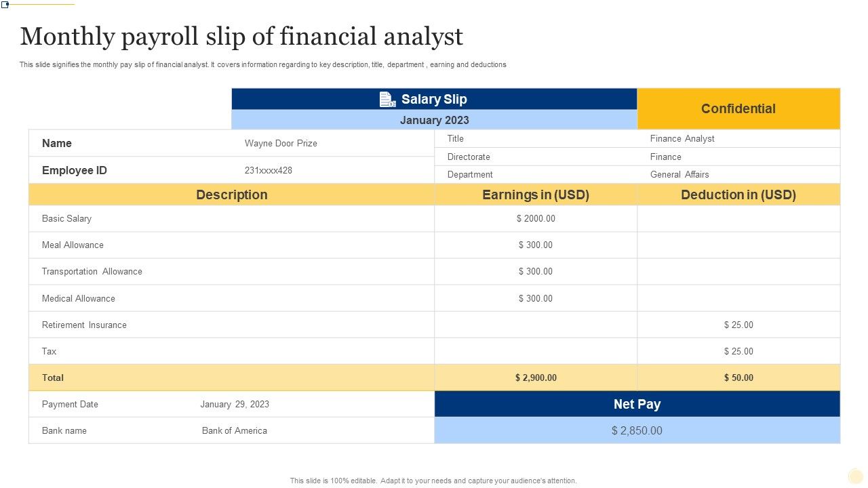This screenshot has width=868, height=488.
Task: Click the 'General Affairs' value
Action: 679,174
